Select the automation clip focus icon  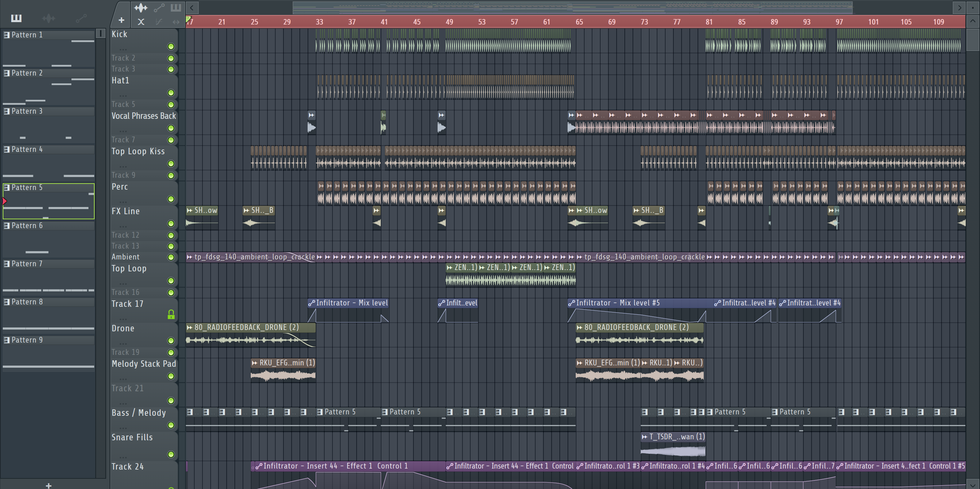pos(159,7)
